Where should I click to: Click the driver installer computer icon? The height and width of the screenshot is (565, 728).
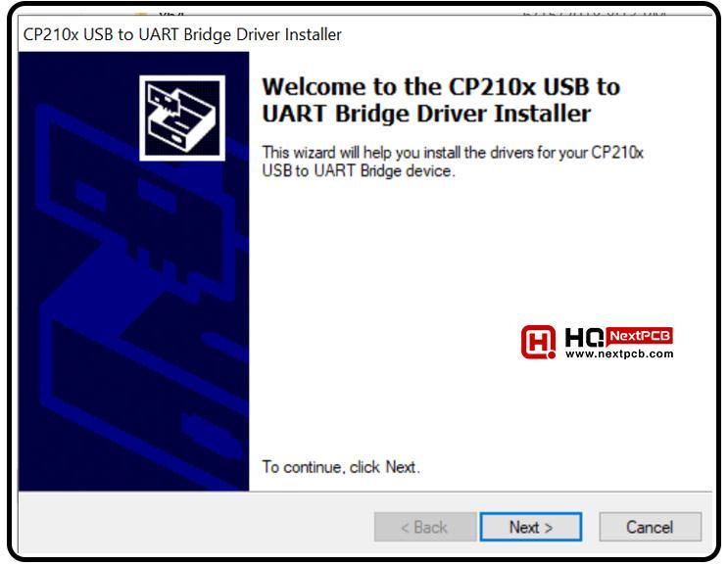coord(182,118)
